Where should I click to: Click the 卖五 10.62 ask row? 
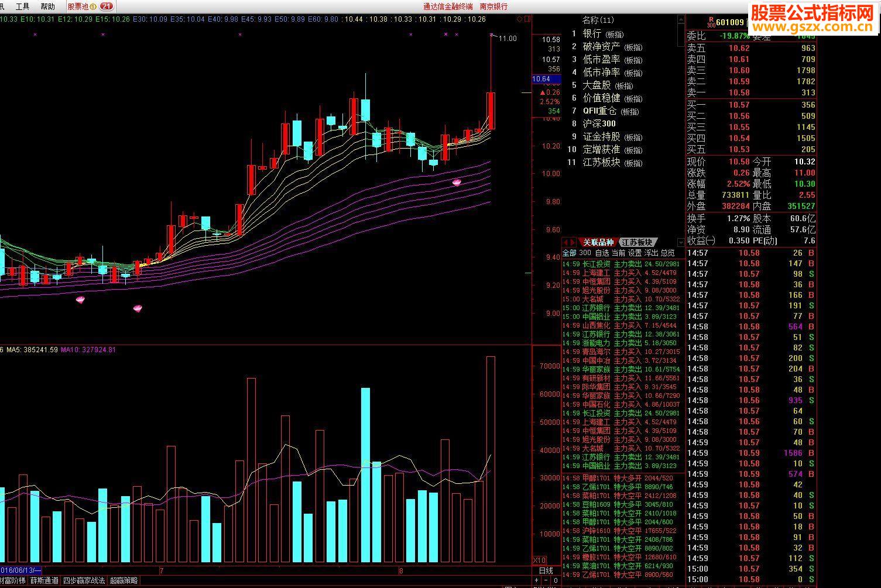point(751,48)
